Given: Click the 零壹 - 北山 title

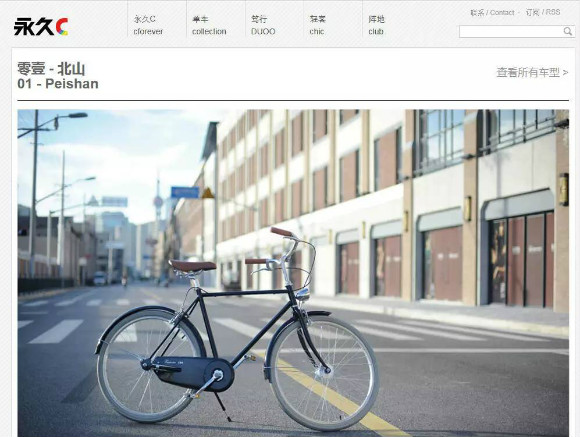Looking at the screenshot, I should tap(51, 69).
